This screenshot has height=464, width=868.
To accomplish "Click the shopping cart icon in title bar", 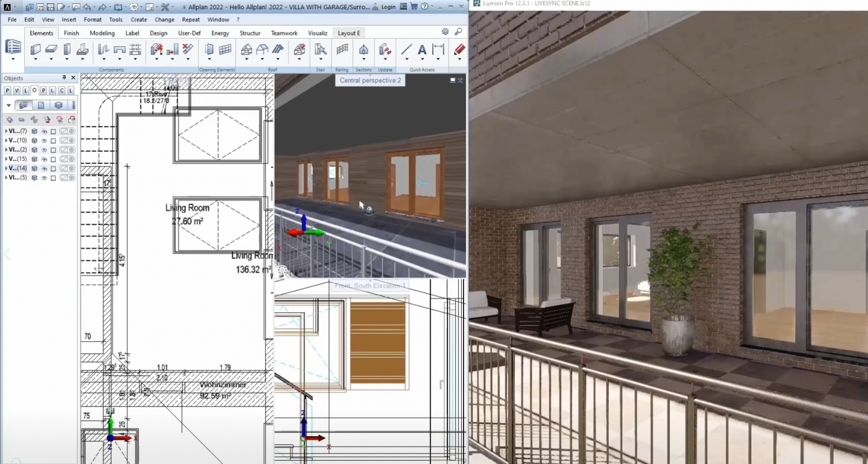I will click(414, 7).
